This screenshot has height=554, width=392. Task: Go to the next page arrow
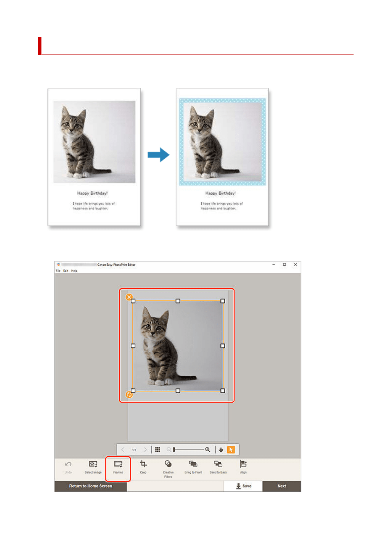pos(145,450)
